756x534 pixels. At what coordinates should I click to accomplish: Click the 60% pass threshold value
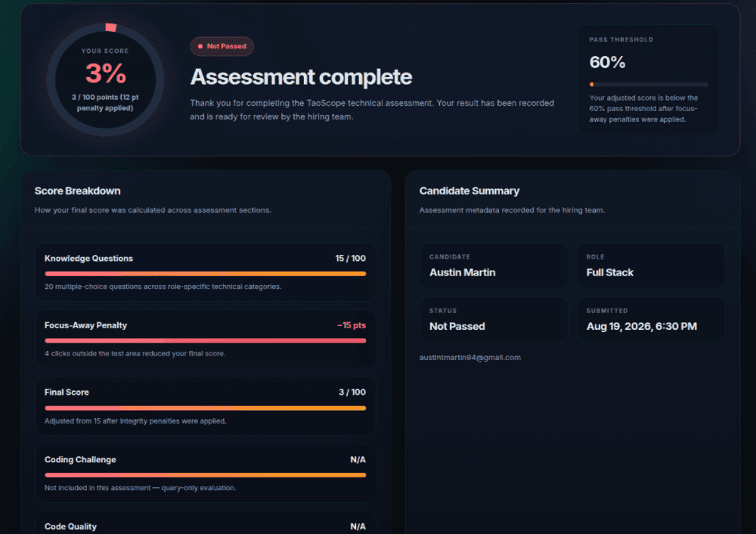[x=607, y=62]
